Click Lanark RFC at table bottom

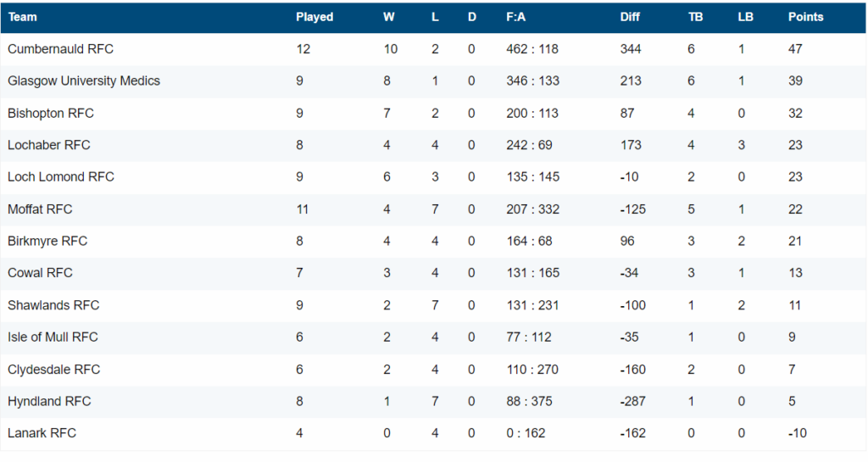42,433
